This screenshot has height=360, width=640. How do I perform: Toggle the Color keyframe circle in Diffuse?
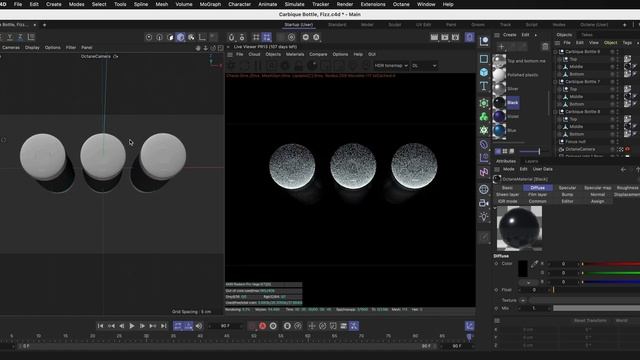[496, 264]
